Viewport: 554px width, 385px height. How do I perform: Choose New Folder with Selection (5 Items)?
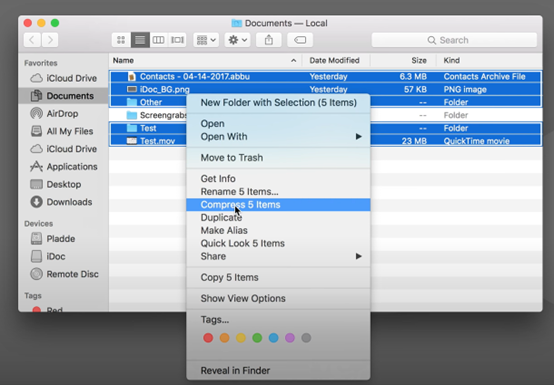click(x=278, y=103)
